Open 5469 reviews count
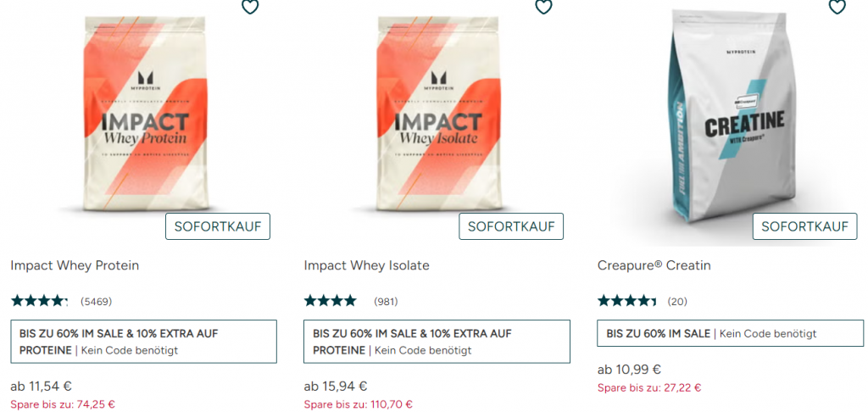Image resolution: width=868 pixels, height=412 pixels. point(97,302)
